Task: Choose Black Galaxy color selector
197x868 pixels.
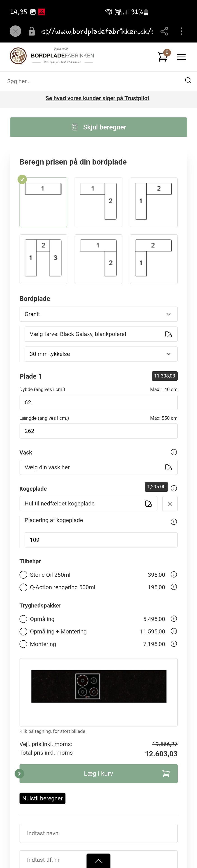Action: tap(101, 334)
